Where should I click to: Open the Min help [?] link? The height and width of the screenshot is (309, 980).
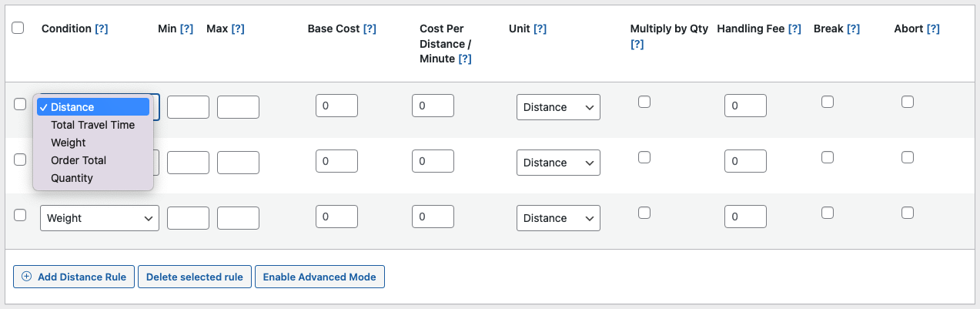186,29
